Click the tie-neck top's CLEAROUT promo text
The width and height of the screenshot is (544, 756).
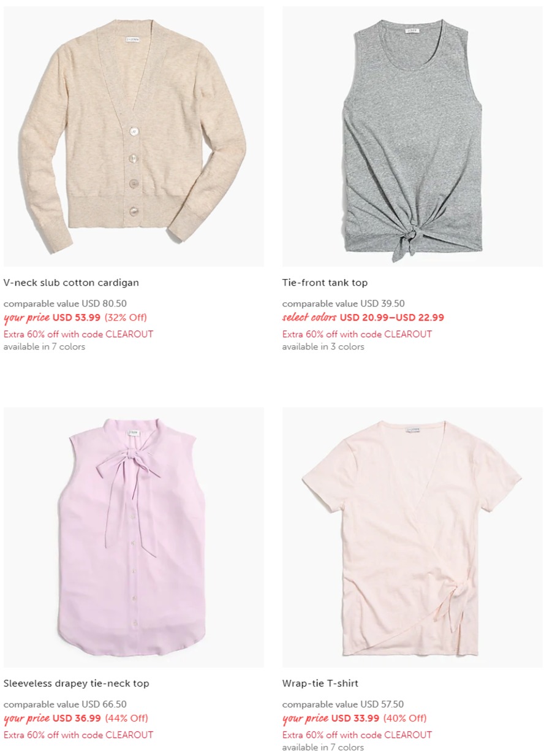[78, 735]
